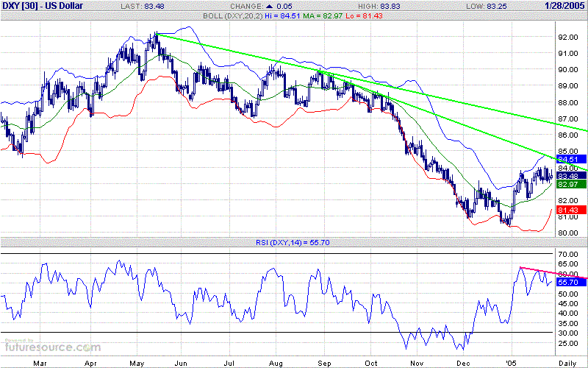Select the blue 84.51 upper band price tag

pyautogui.click(x=567, y=158)
